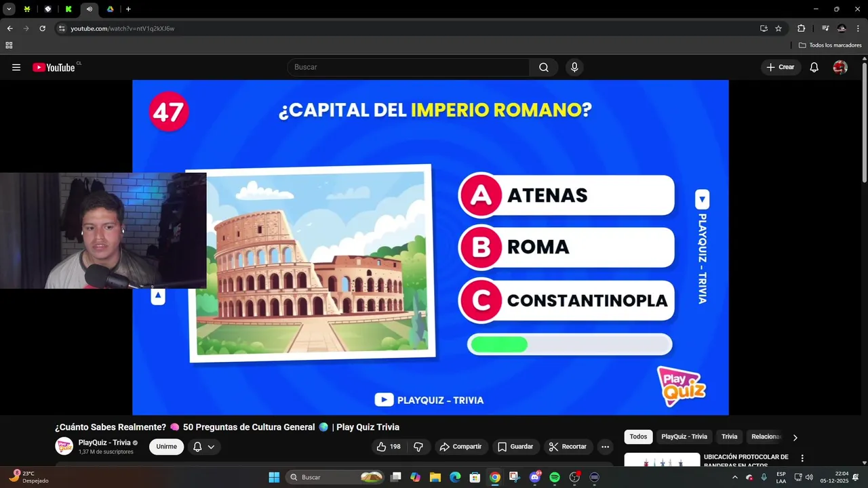Open Chrome profile avatar in toolbar

(x=842, y=28)
